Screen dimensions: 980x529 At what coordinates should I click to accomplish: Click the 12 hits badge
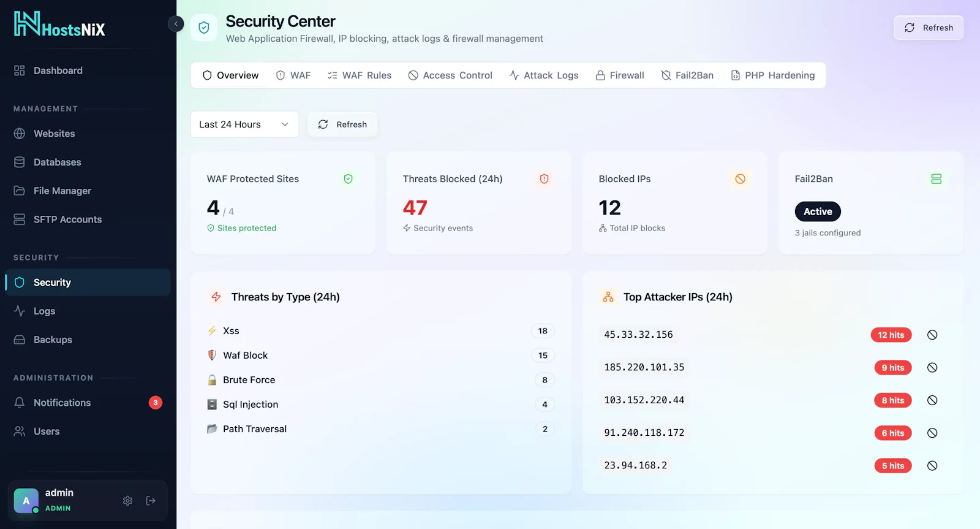point(891,335)
